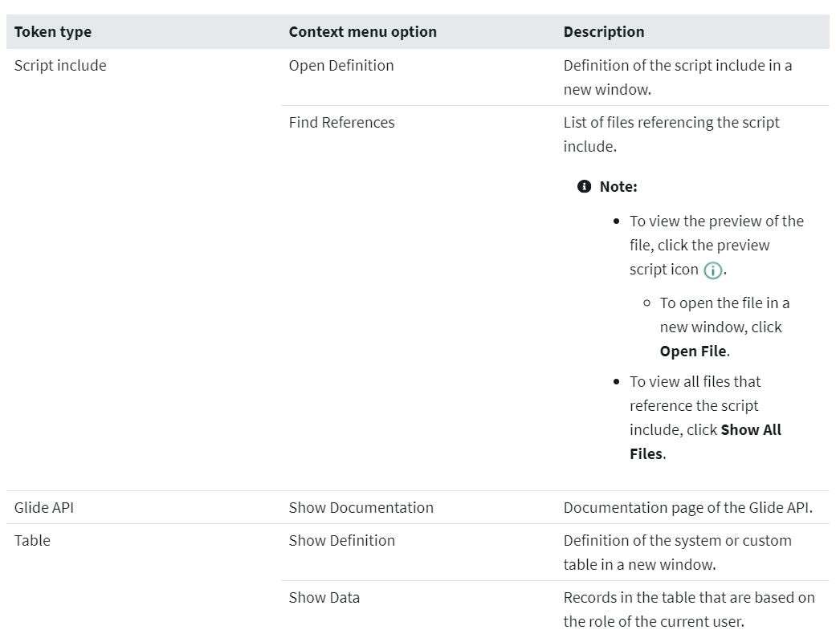Viewport: 840px width, 638px height.
Task: Click the 'Show Definition' cell
Action: coord(342,540)
